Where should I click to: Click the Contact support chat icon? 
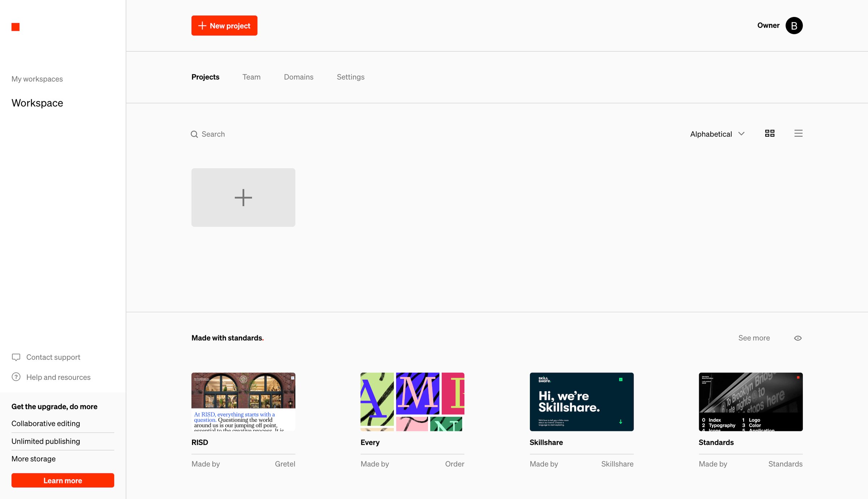pyautogui.click(x=16, y=357)
